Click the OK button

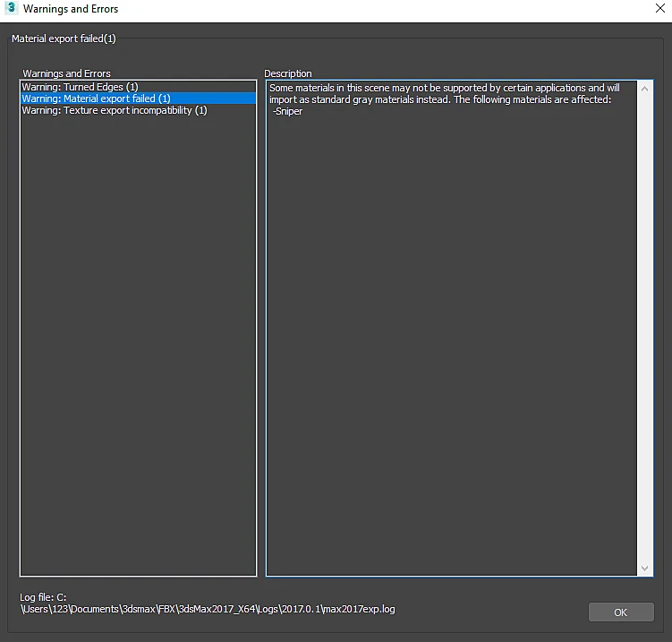coord(621,612)
